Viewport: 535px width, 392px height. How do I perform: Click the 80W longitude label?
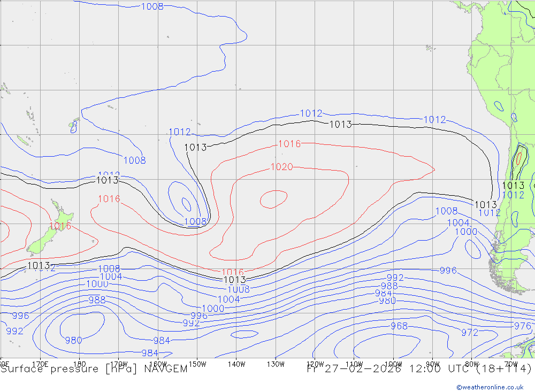tap(472, 364)
